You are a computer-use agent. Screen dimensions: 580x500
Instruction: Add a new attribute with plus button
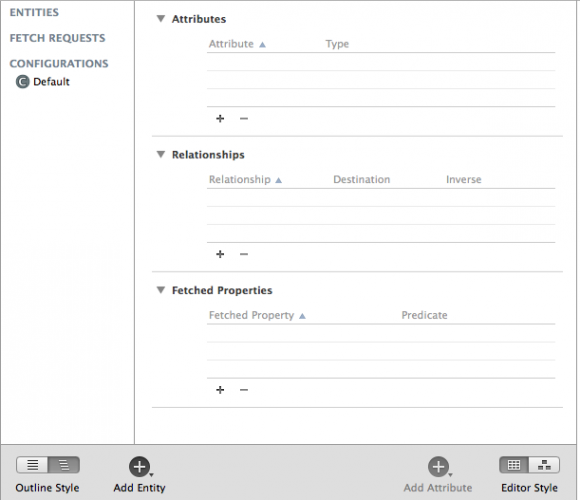pos(220,118)
